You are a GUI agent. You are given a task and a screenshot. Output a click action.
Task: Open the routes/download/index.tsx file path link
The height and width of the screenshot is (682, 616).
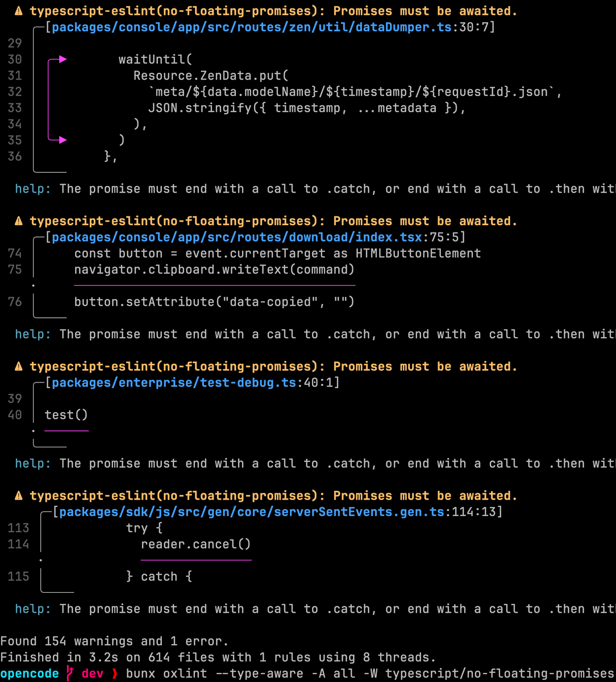(237, 237)
